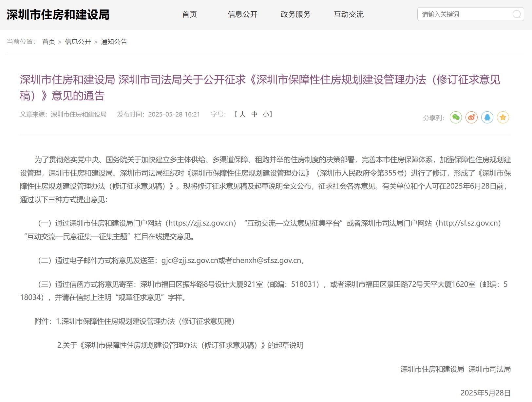Open the 政务服务 navigation menu
532x402 pixels.
[296, 14]
